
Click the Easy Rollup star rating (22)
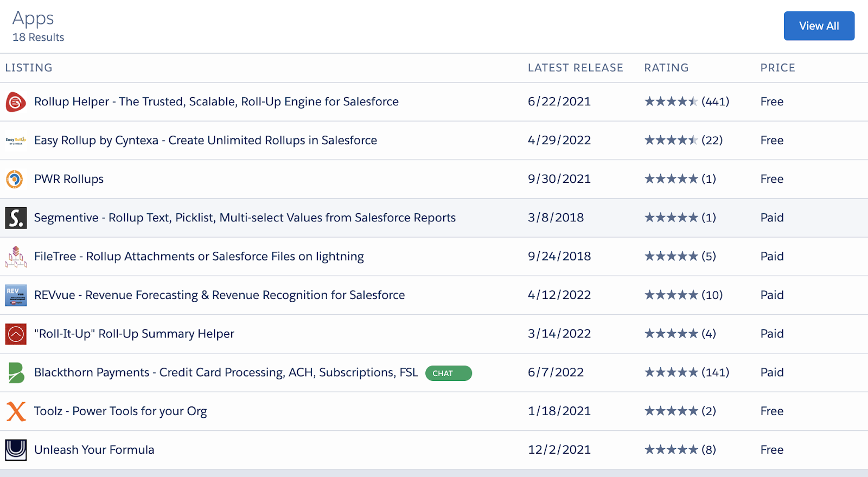[x=684, y=141]
